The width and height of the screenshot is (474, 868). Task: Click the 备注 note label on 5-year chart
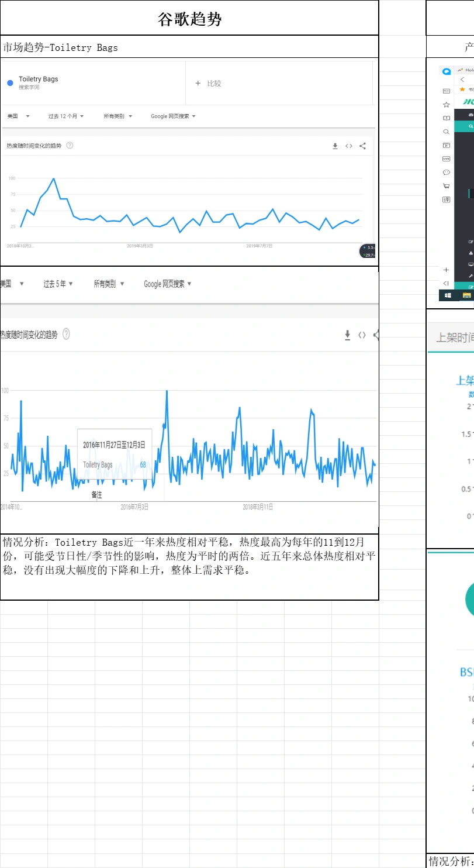[96, 495]
